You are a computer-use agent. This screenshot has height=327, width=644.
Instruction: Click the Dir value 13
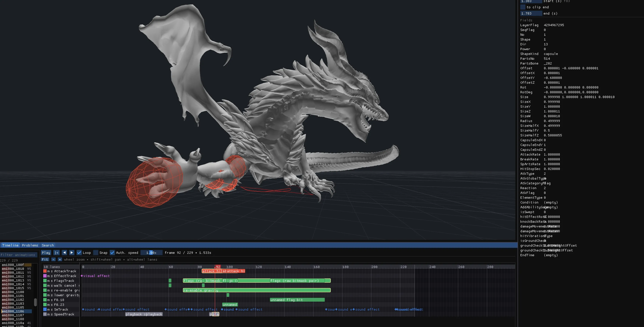pos(546,44)
